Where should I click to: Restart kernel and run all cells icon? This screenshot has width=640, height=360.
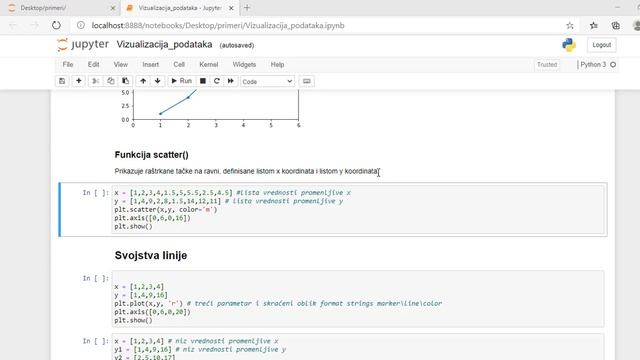coord(231,81)
